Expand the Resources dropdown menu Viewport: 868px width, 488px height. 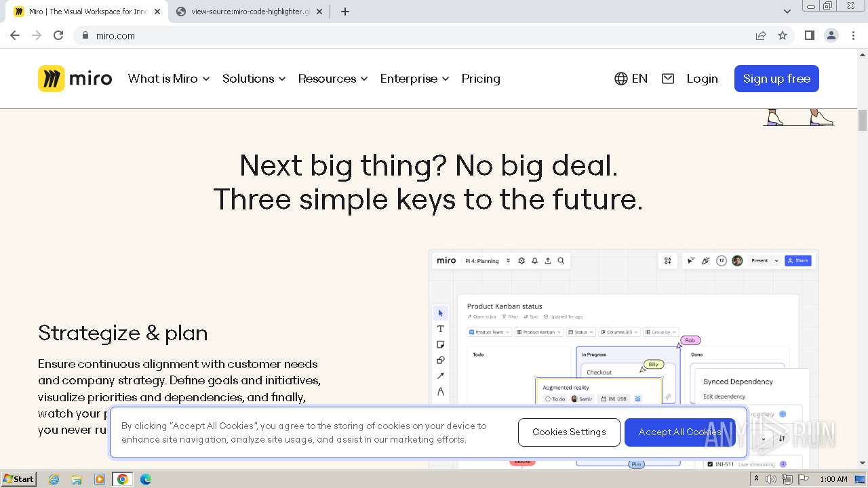(x=333, y=79)
